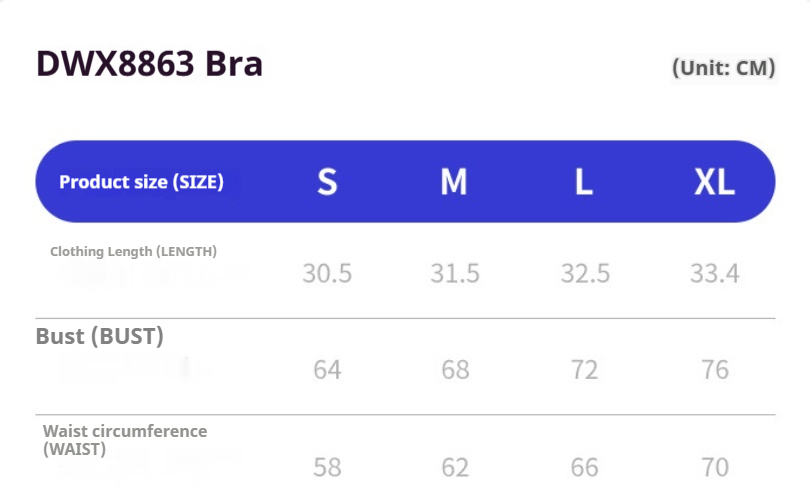
Task: Click the DWX8863 Bra title
Action: 150,64
